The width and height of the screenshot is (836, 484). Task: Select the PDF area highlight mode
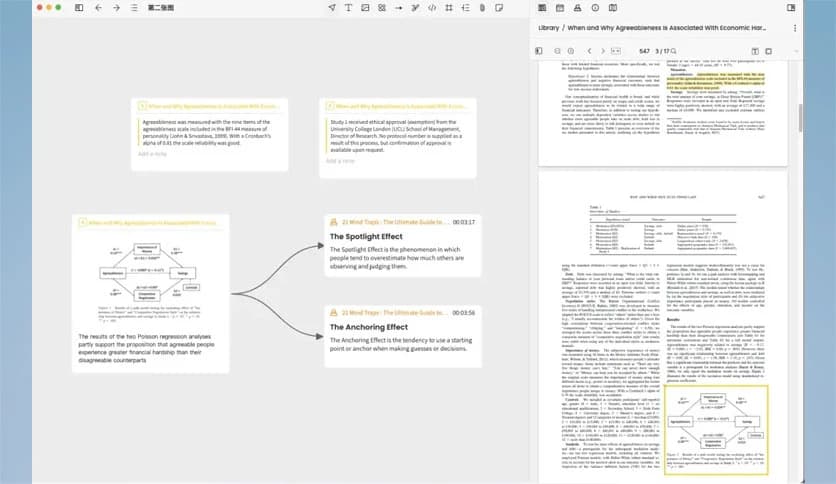coord(768,51)
